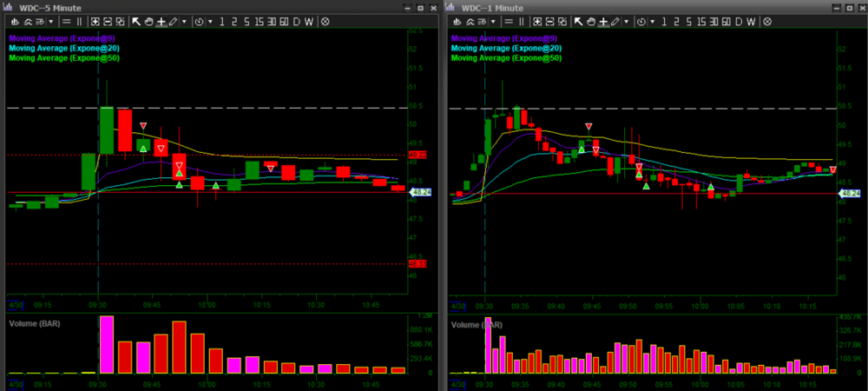
Task: Open the clock dropdown arrow in the 5 Minute toolbar
Action: [x=209, y=20]
